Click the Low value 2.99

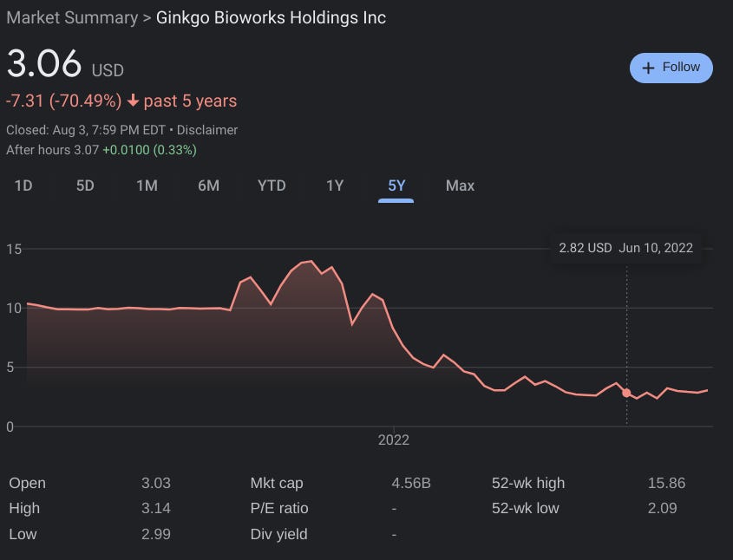[x=156, y=534]
